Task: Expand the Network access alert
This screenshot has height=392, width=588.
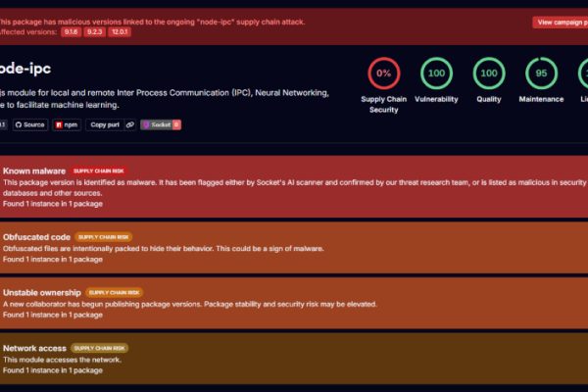Action: [x=294, y=359]
